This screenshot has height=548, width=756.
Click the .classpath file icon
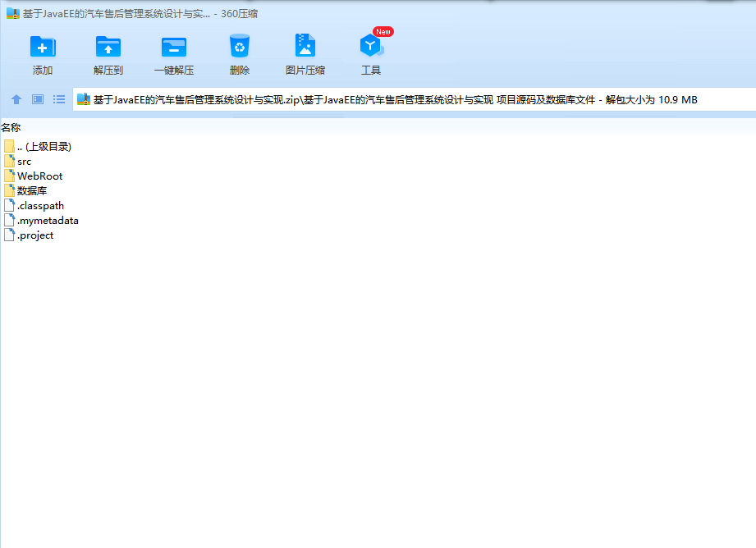point(9,205)
